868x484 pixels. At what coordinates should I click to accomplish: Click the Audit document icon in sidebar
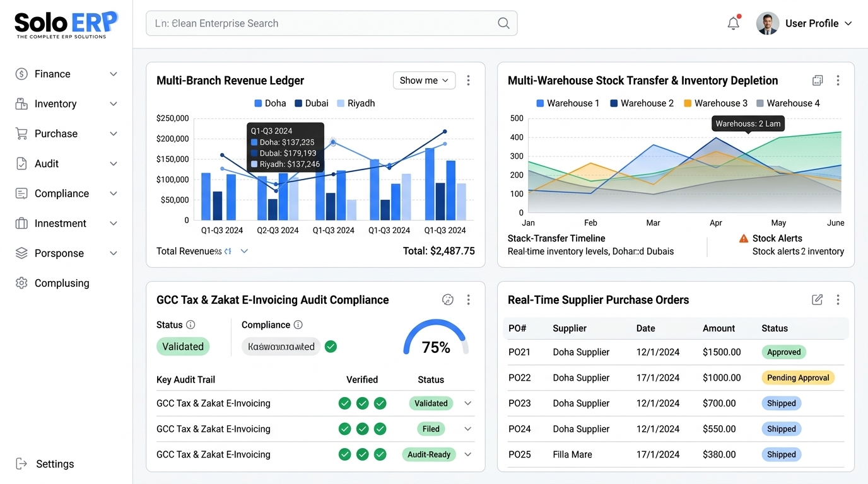21,163
